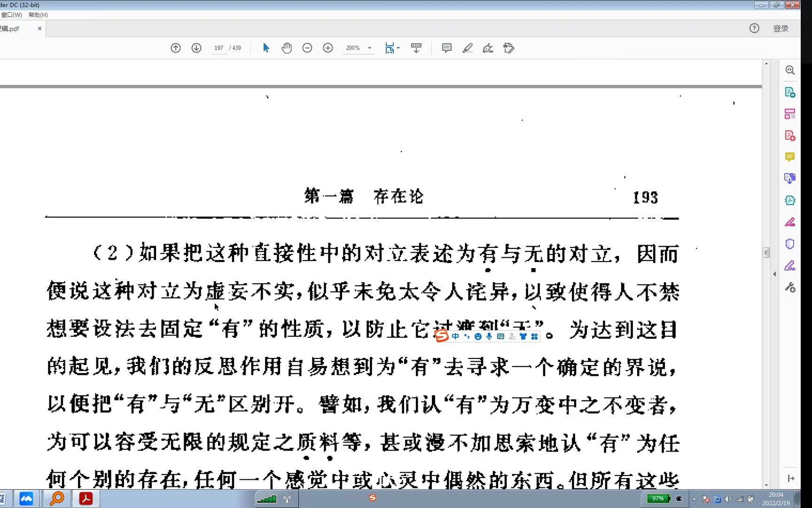Click the battery 97% indicator
The image size is (812, 508).
click(x=658, y=499)
